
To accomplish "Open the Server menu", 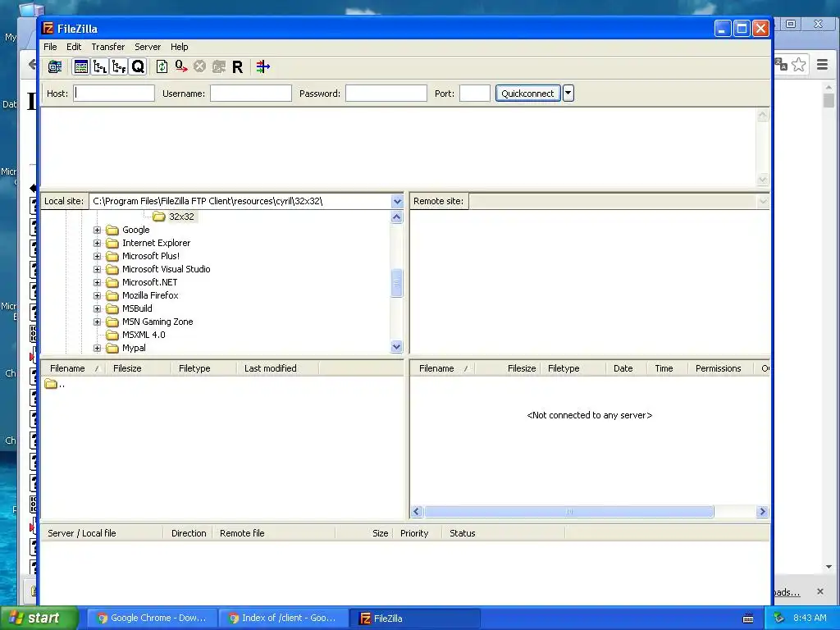I will click(x=148, y=47).
